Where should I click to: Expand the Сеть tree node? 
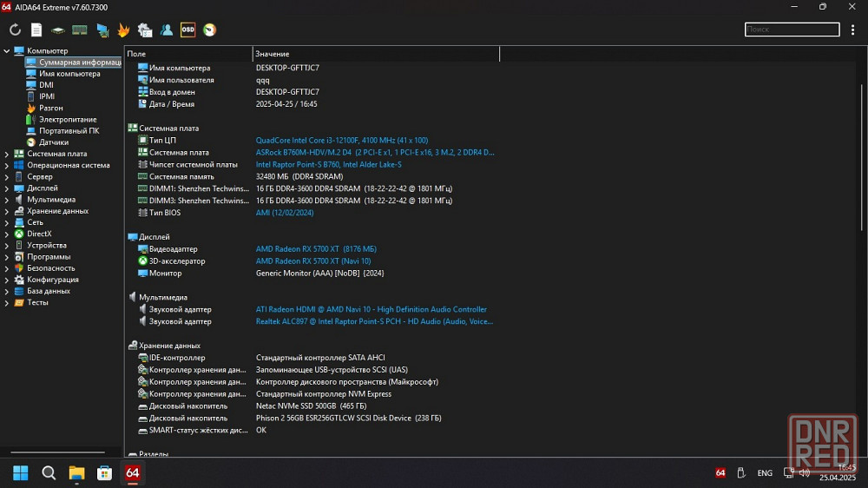[x=7, y=222]
